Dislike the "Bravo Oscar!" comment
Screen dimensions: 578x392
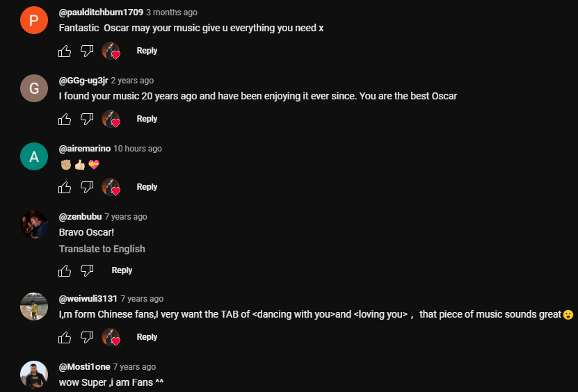[87, 270]
